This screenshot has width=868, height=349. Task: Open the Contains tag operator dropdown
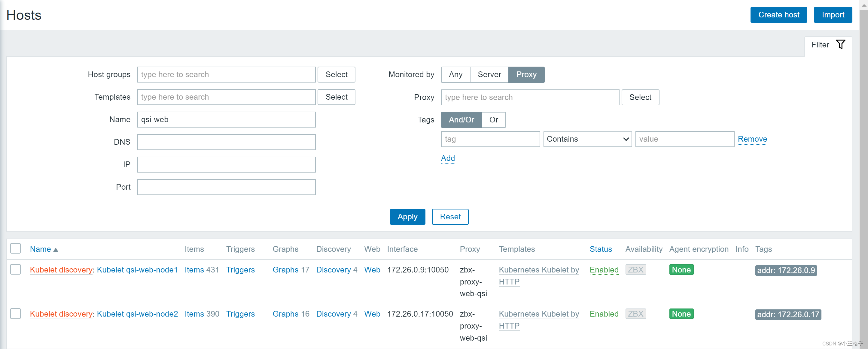(587, 139)
